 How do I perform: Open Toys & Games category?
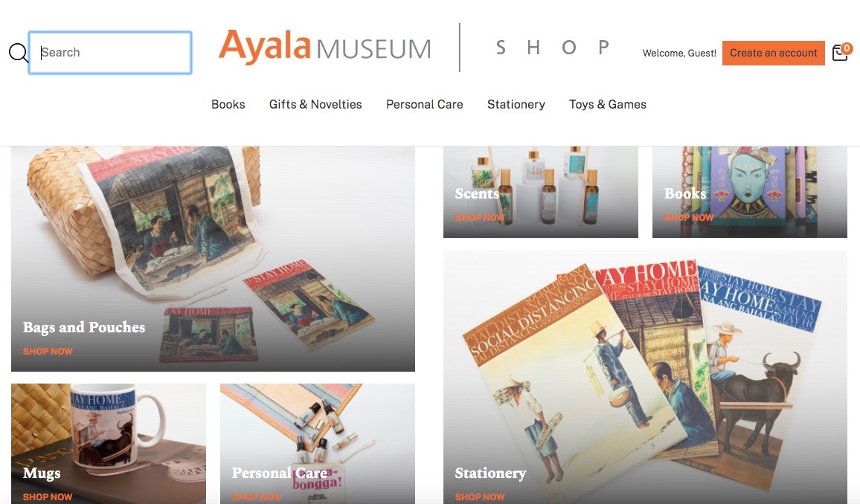pos(608,104)
